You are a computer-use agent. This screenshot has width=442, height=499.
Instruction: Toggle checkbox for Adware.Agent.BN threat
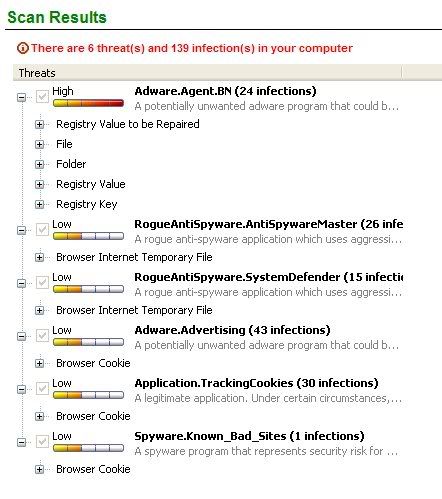42,97
